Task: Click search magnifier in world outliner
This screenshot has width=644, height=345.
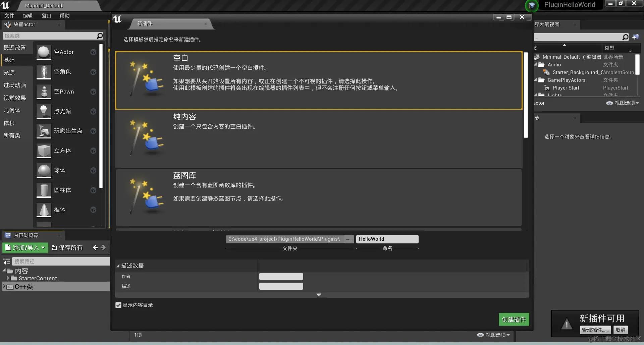Action: pyautogui.click(x=625, y=37)
